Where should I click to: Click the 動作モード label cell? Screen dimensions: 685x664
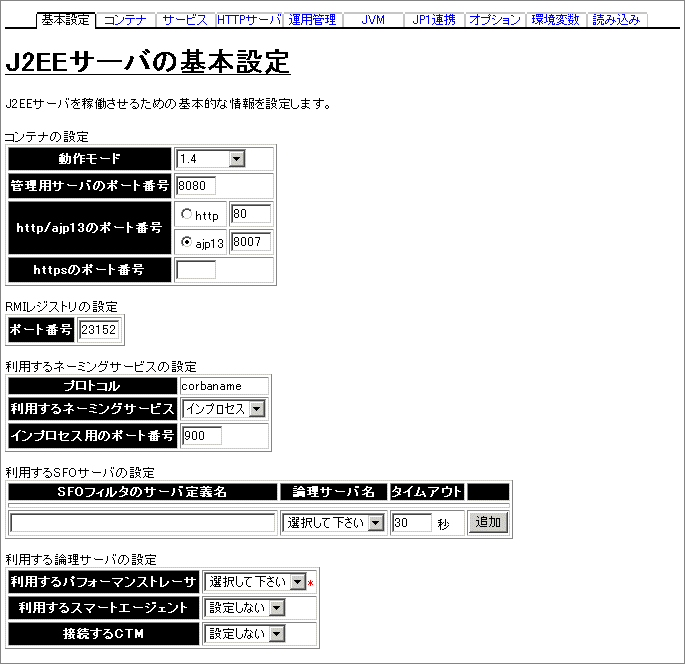[x=90, y=159]
